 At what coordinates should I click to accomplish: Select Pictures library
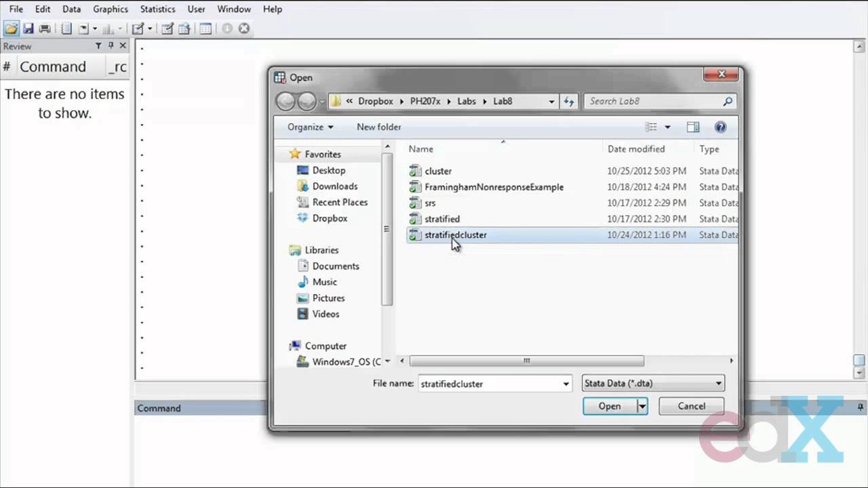328,298
